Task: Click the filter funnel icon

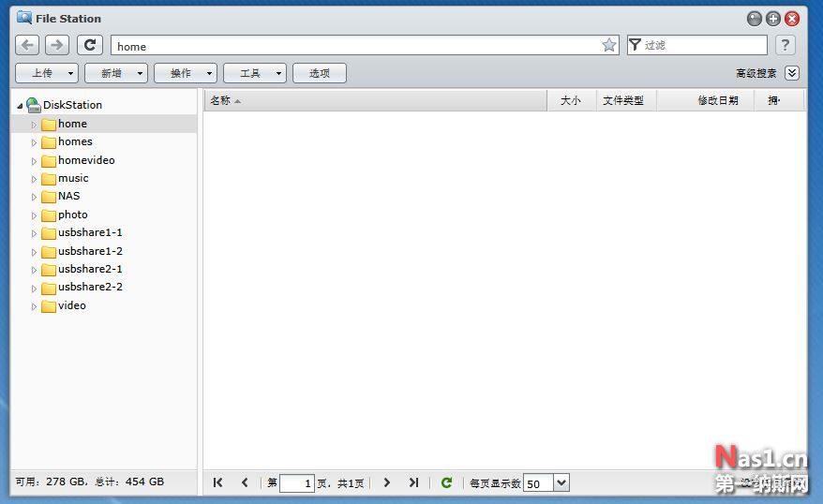Action: coord(636,45)
